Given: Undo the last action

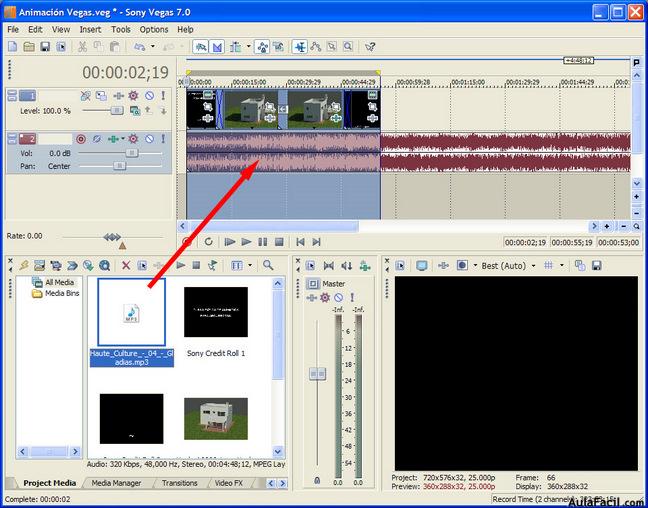Looking at the screenshot, I should coord(139,47).
